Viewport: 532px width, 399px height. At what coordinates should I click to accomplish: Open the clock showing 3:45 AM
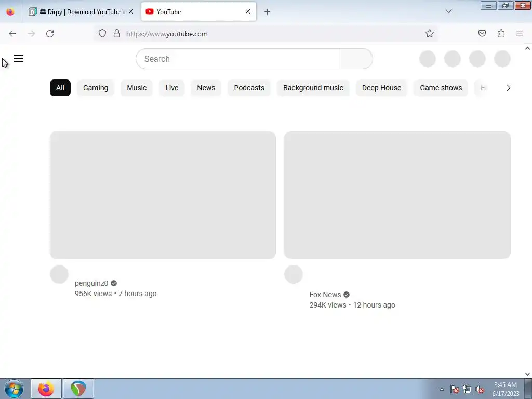tap(506, 389)
